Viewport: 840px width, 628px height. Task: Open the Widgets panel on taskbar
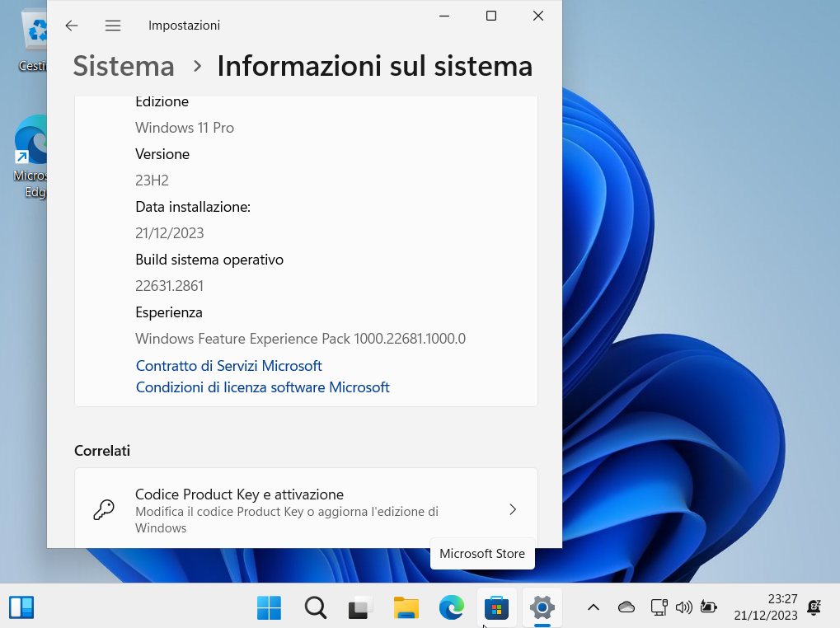(x=21, y=607)
